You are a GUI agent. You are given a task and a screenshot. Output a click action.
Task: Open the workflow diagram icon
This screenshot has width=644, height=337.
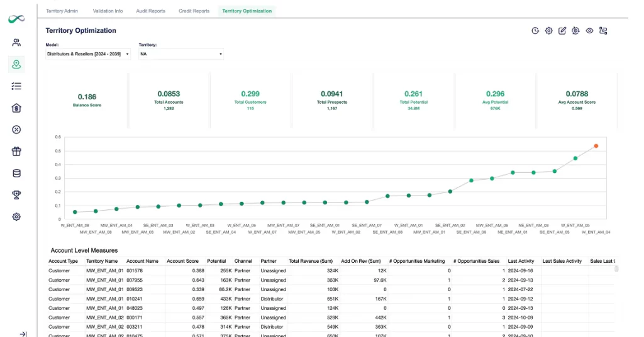pos(603,31)
